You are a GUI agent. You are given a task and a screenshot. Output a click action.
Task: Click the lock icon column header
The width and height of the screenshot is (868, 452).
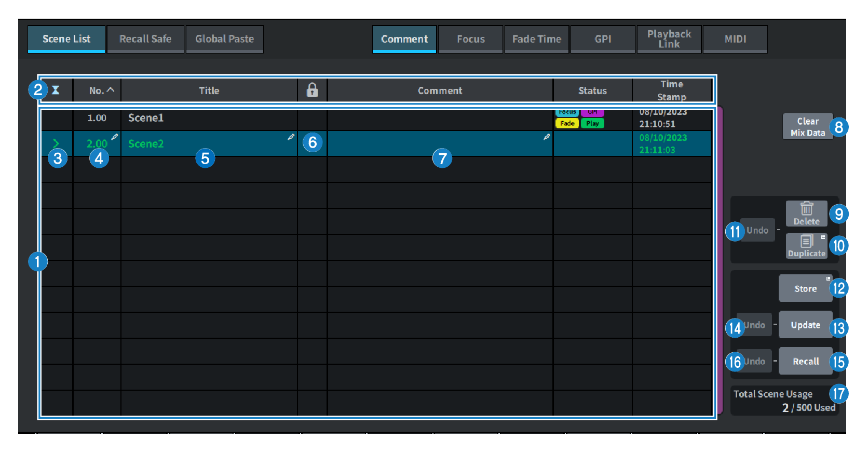(x=312, y=90)
